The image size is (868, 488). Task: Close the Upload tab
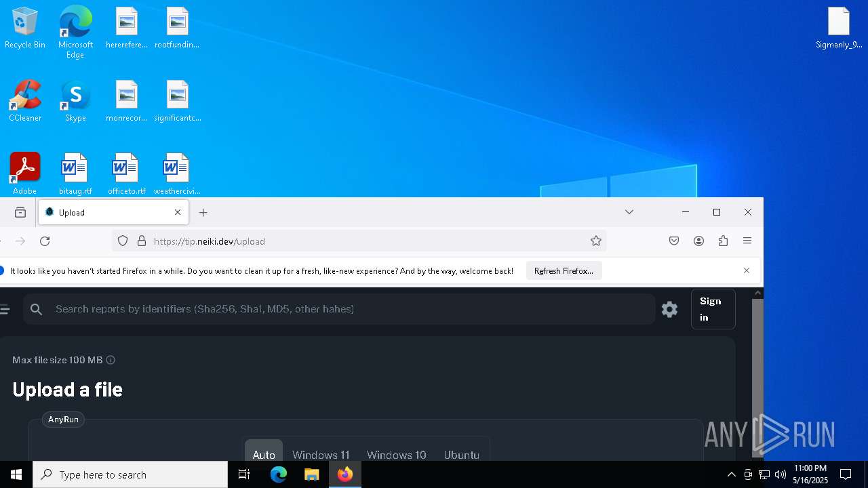(x=178, y=212)
